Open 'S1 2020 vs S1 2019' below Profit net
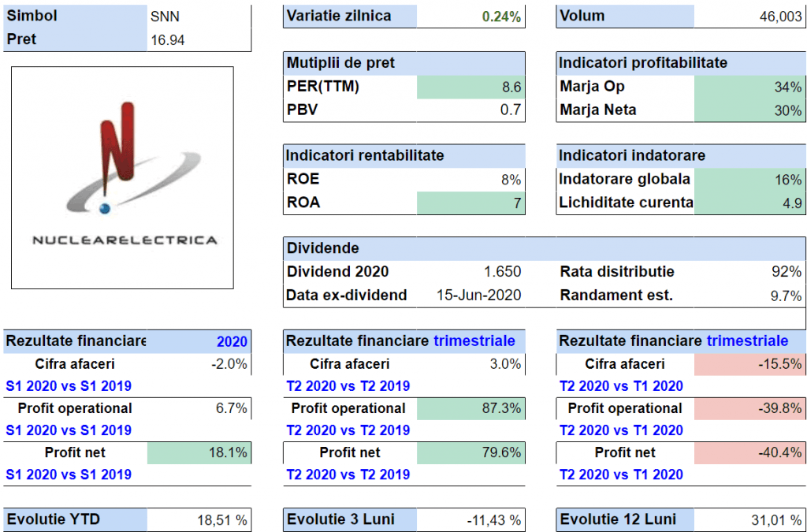The image size is (807, 532). [x=69, y=474]
